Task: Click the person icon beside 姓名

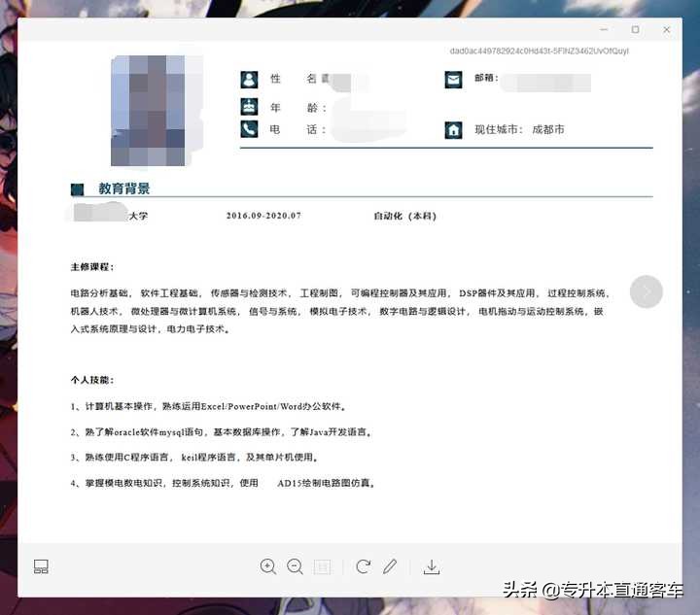Action: click(x=249, y=80)
